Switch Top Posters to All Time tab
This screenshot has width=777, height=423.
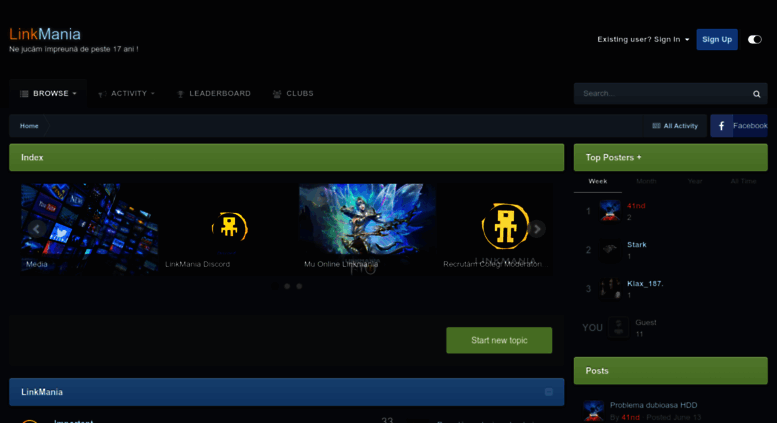(743, 181)
